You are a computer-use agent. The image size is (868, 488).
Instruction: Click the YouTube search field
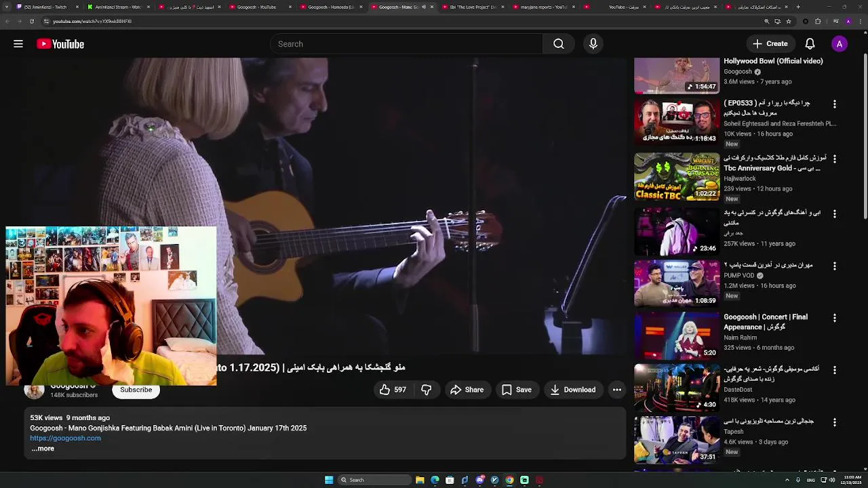(x=407, y=44)
